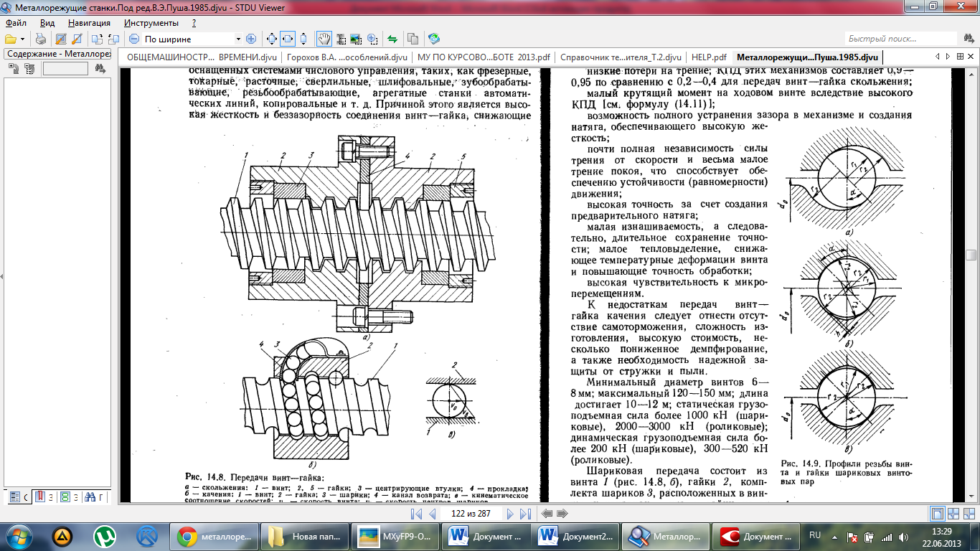Click the scrollbar down arrow
Image resolution: width=980 pixels, height=551 pixels.
coord(971,496)
